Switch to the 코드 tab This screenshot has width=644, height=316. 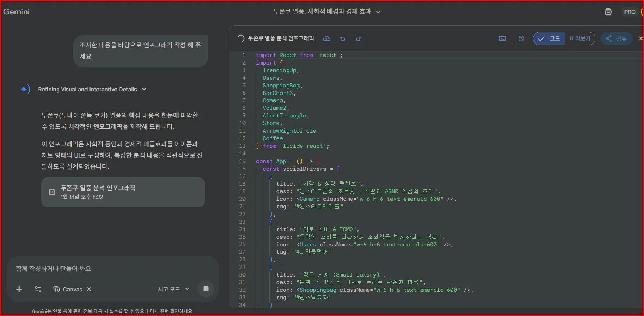coord(549,38)
